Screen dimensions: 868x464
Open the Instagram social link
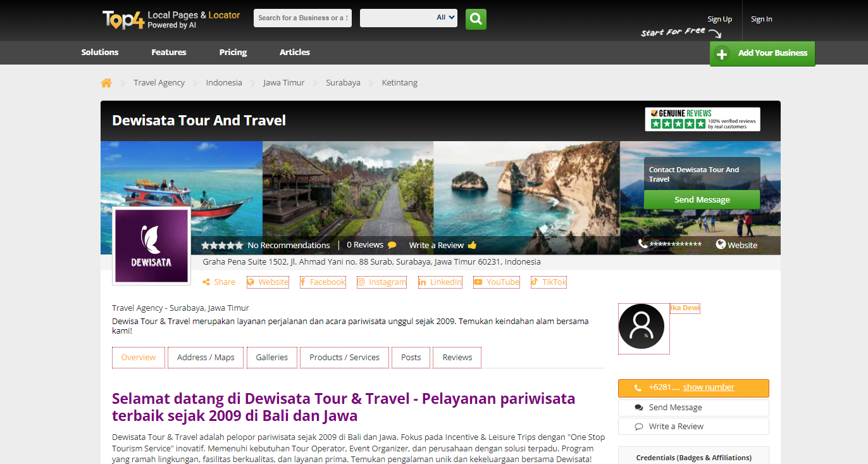(x=381, y=282)
